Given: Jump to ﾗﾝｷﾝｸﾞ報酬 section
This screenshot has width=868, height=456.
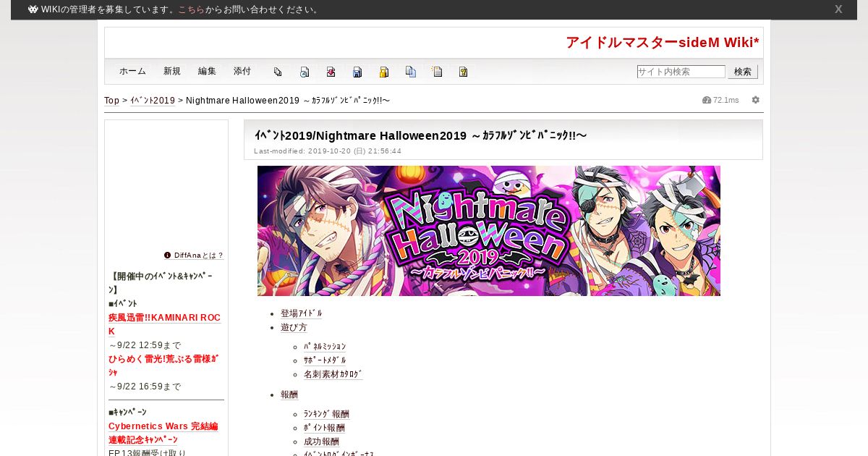Looking at the screenshot, I should coord(326,414).
